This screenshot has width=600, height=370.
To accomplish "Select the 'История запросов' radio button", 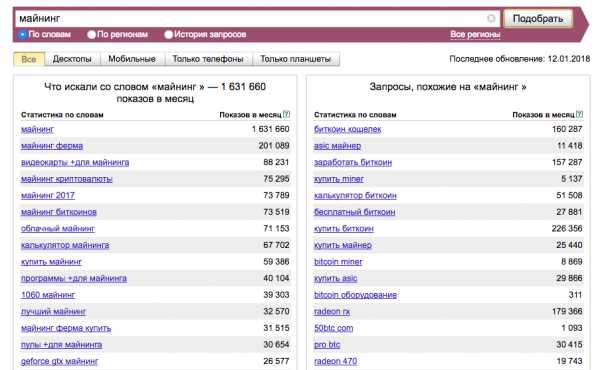I will tap(168, 34).
